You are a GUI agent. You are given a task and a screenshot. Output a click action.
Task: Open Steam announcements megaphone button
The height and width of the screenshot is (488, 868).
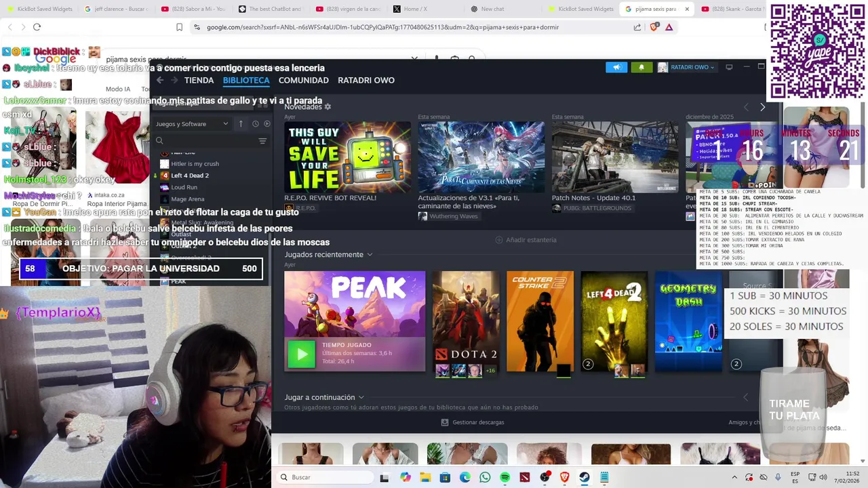[616, 67]
